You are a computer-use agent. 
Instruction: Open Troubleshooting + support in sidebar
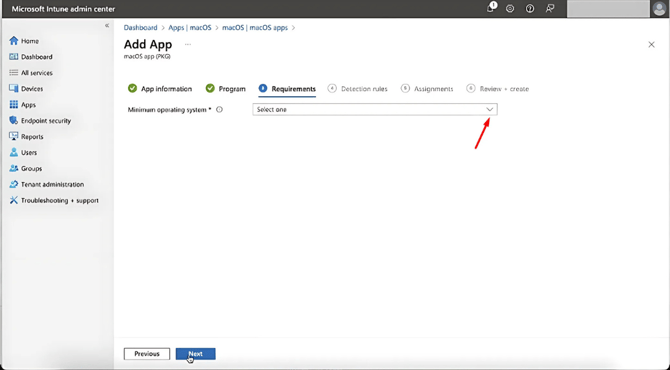point(54,200)
